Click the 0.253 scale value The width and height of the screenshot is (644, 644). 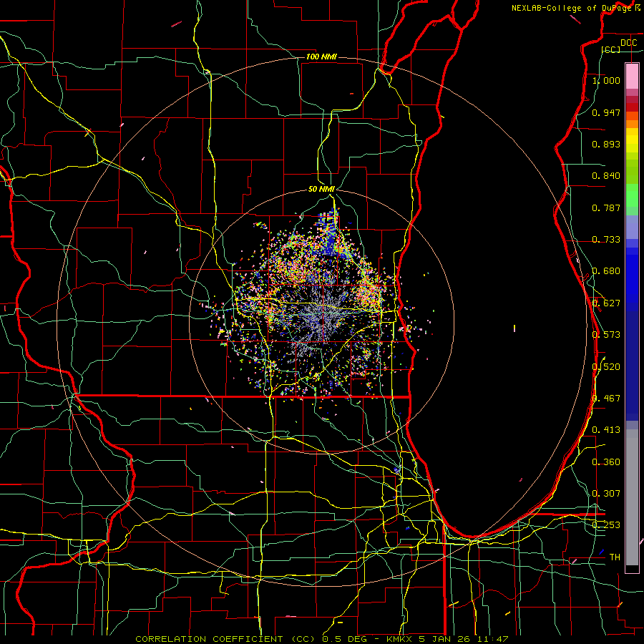tap(606, 525)
